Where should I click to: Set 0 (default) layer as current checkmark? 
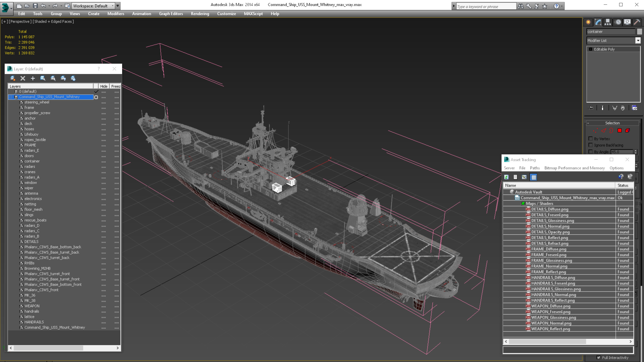pos(96,91)
